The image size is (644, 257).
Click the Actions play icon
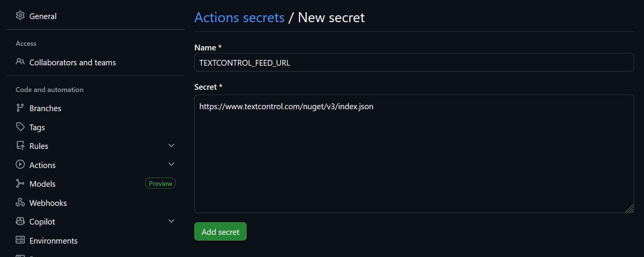pyautogui.click(x=20, y=165)
